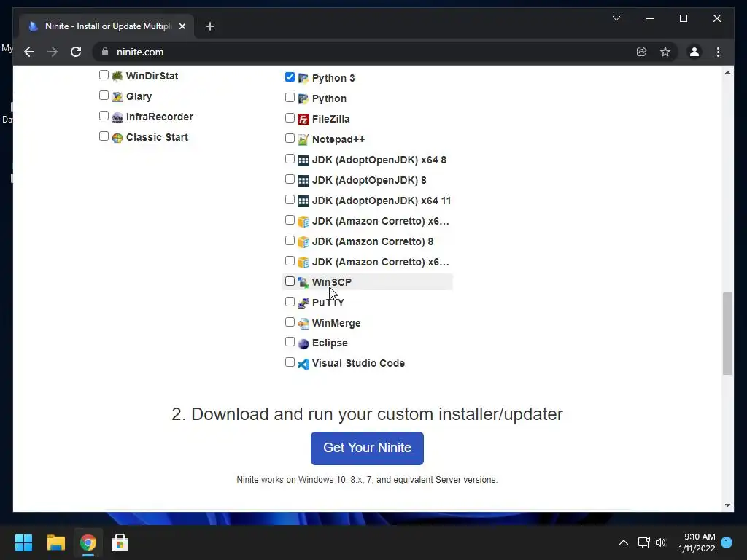Screen dimensions: 747x560
Task: Close the Ninite browser tab
Action: tap(182, 26)
